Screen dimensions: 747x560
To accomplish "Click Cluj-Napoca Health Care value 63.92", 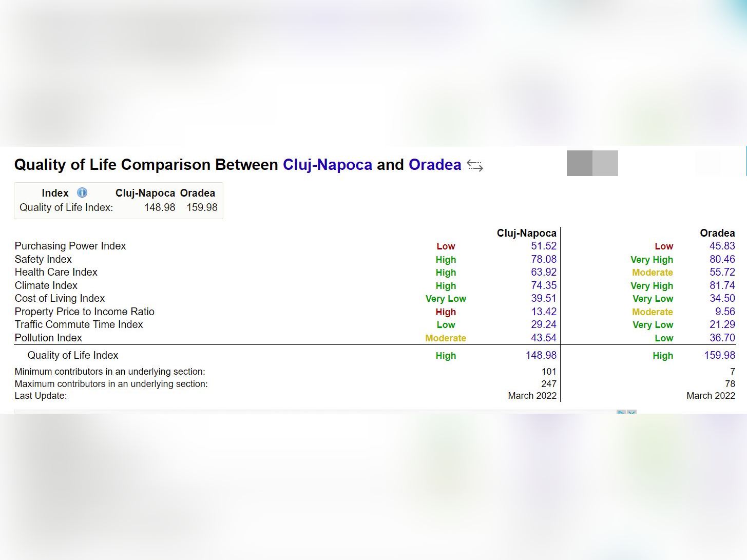I will [543, 273].
